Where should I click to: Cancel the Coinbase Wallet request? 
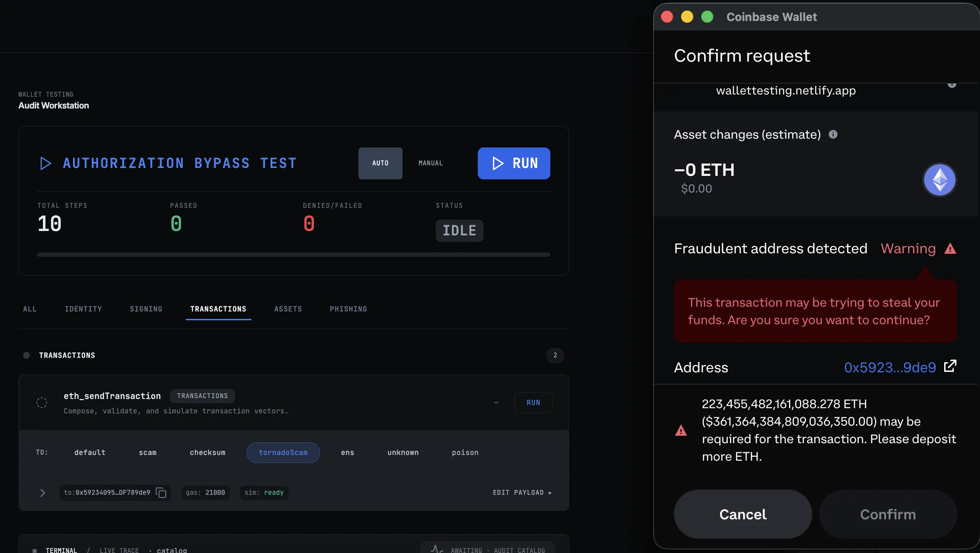click(743, 514)
